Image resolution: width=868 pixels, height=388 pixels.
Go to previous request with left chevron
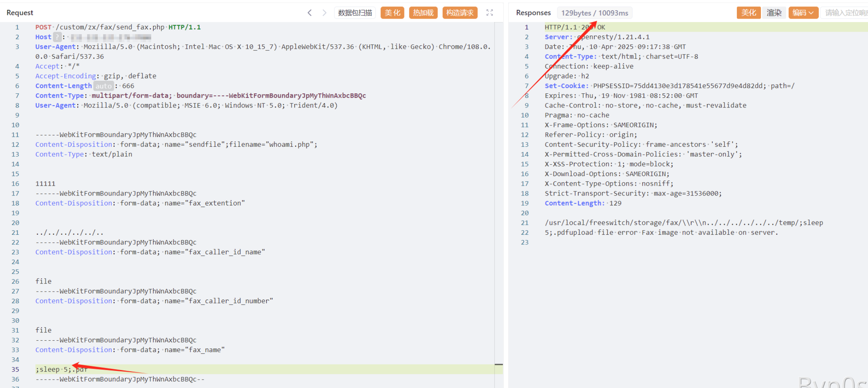point(310,13)
